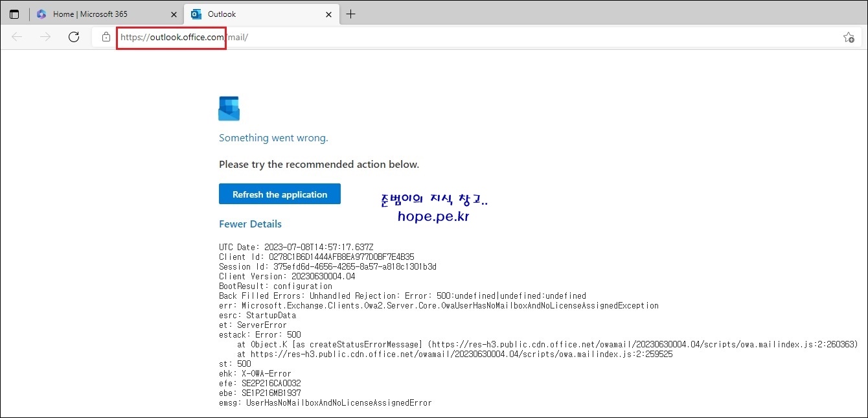
Task: Click the address bar URL field
Action: [x=476, y=37]
